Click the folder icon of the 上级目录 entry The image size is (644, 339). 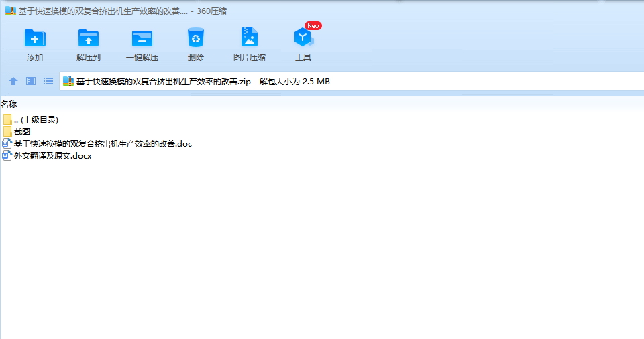[7, 119]
